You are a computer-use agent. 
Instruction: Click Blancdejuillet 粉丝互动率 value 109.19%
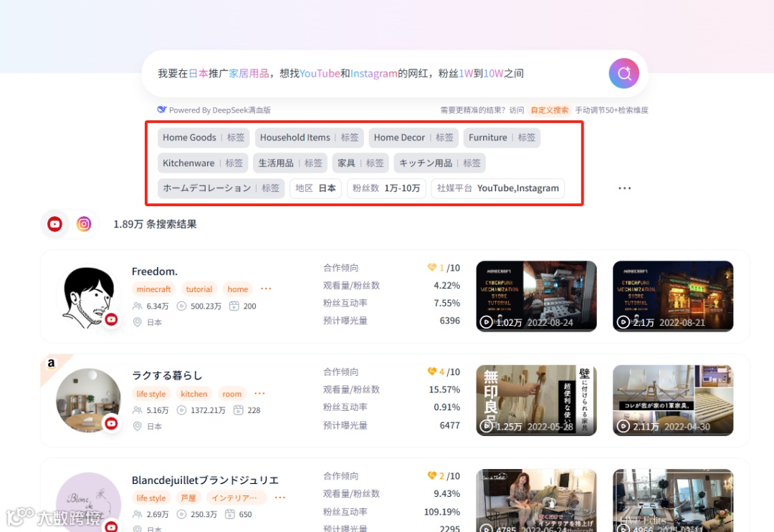click(441, 512)
